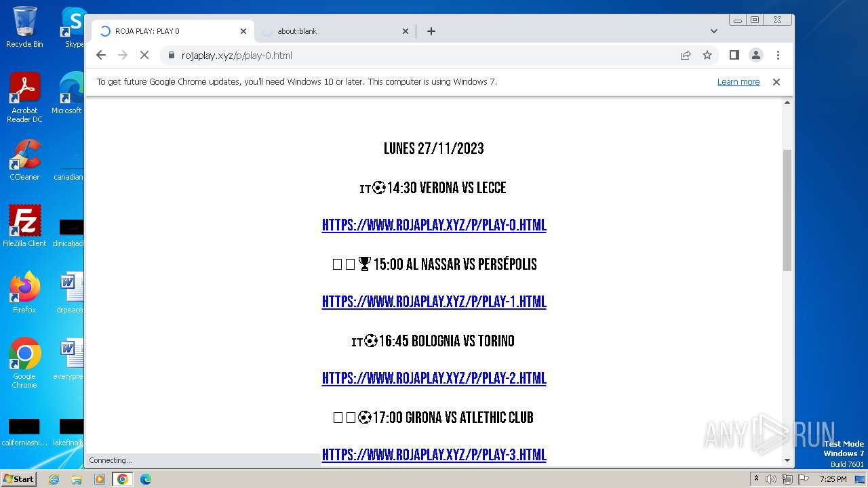
Task: Select Microsoft Edge desktop icon
Action: pyautogui.click(x=69, y=94)
